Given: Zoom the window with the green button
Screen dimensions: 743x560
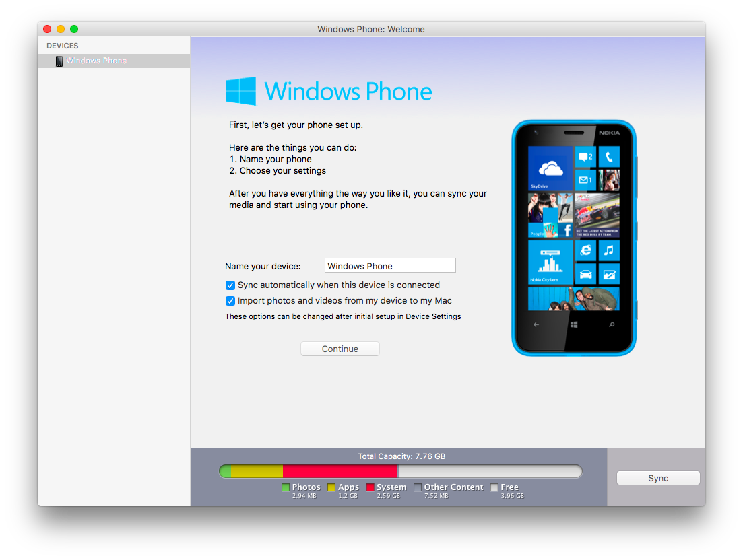Looking at the screenshot, I should [x=74, y=29].
